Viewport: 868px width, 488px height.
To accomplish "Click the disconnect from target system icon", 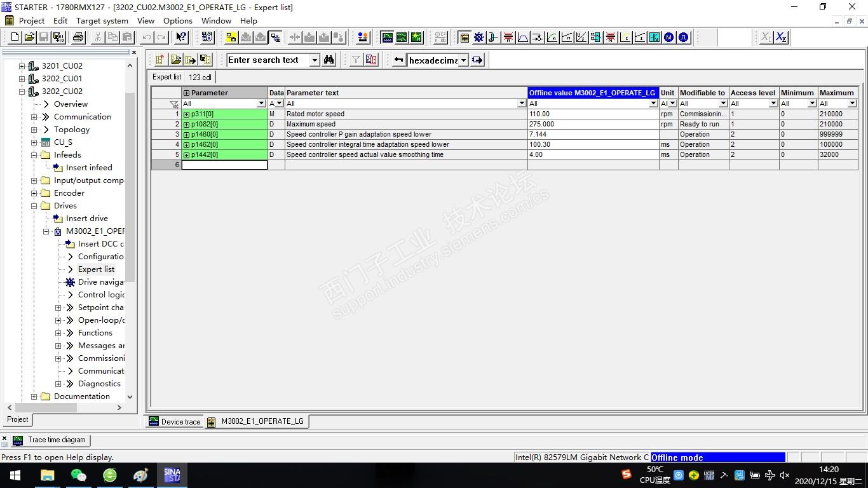I will 275,37.
